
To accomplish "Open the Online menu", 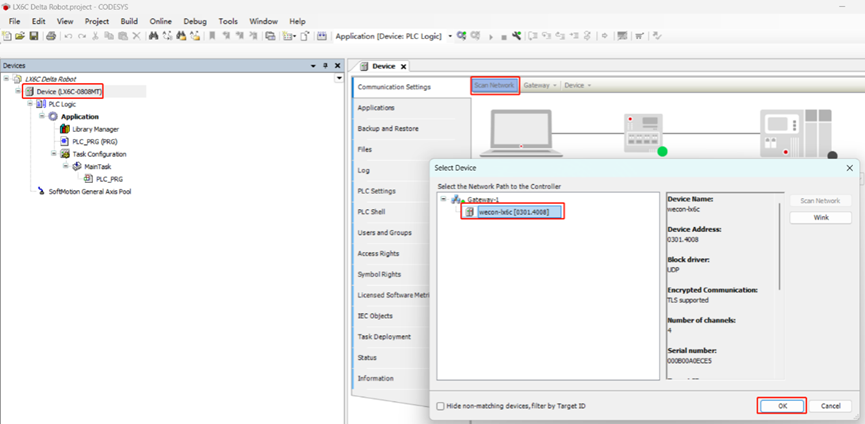I will click(x=160, y=21).
